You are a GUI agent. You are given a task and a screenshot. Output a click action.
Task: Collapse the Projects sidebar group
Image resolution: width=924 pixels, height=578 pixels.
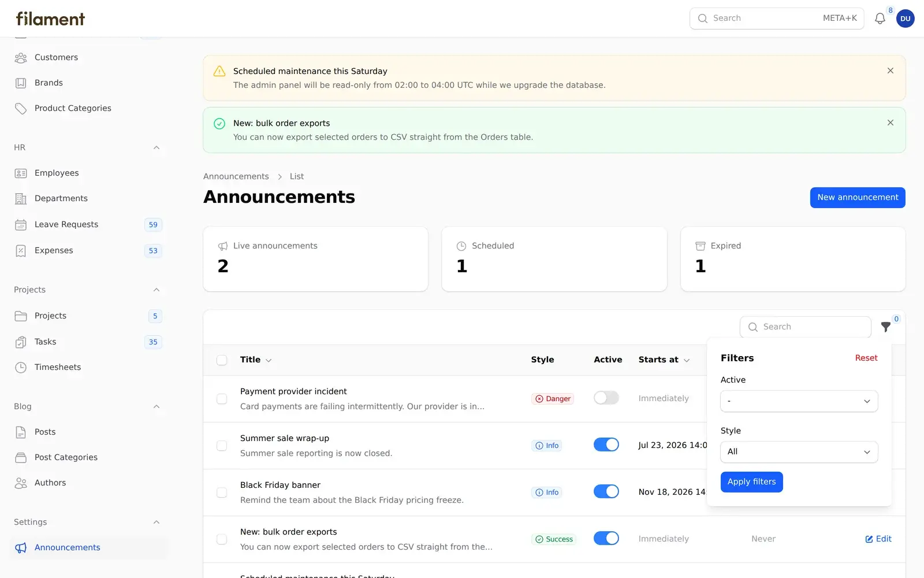tap(157, 290)
